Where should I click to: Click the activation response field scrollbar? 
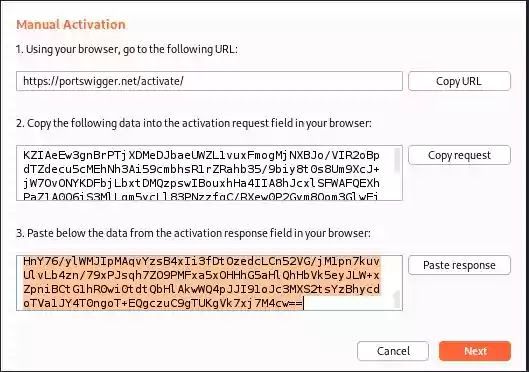click(x=397, y=300)
